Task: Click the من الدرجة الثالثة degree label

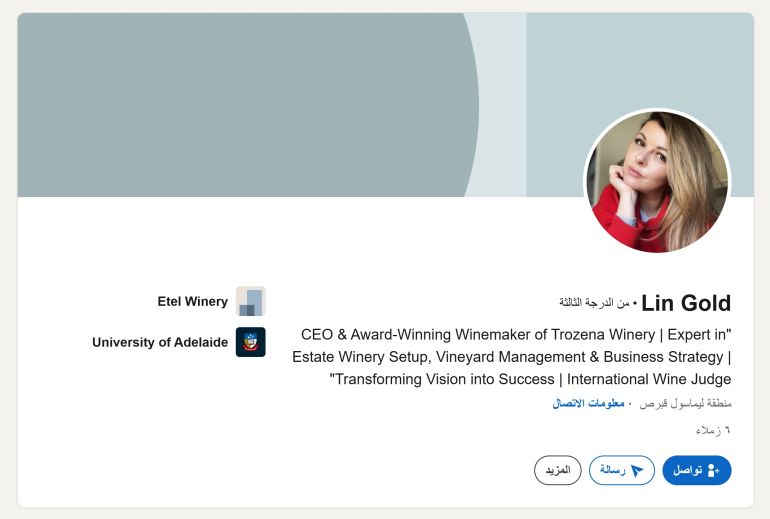Action: tap(594, 302)
